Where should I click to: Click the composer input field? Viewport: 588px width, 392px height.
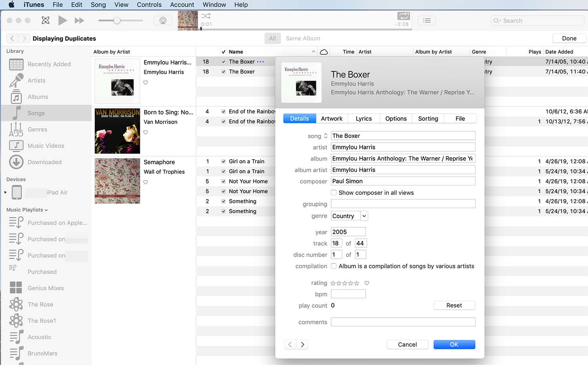click(x=403, y=181)
